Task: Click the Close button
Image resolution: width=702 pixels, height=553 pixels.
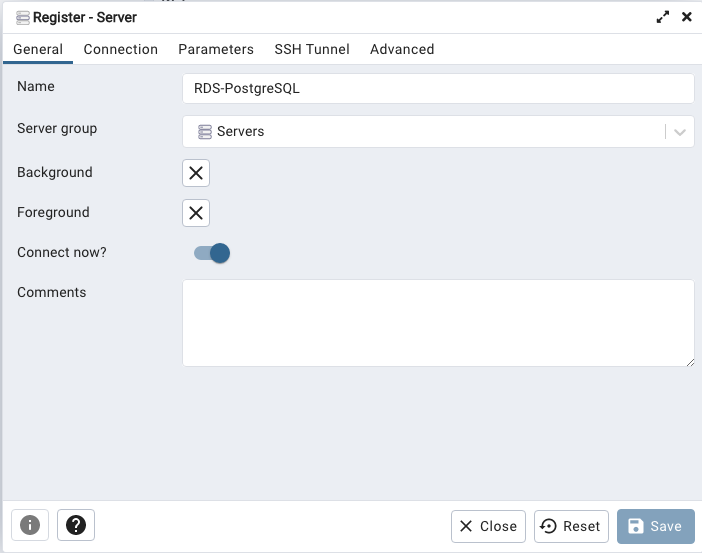Action: [488, 526]
